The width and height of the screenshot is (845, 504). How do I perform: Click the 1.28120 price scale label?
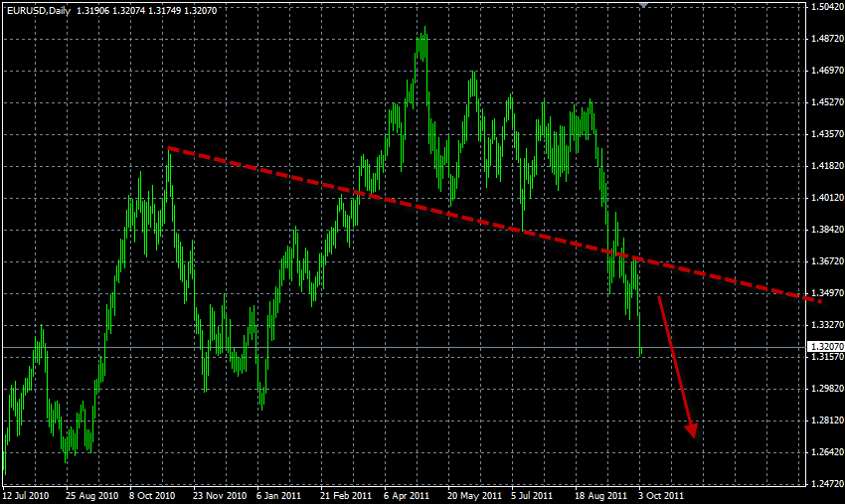tap(827, 420)
